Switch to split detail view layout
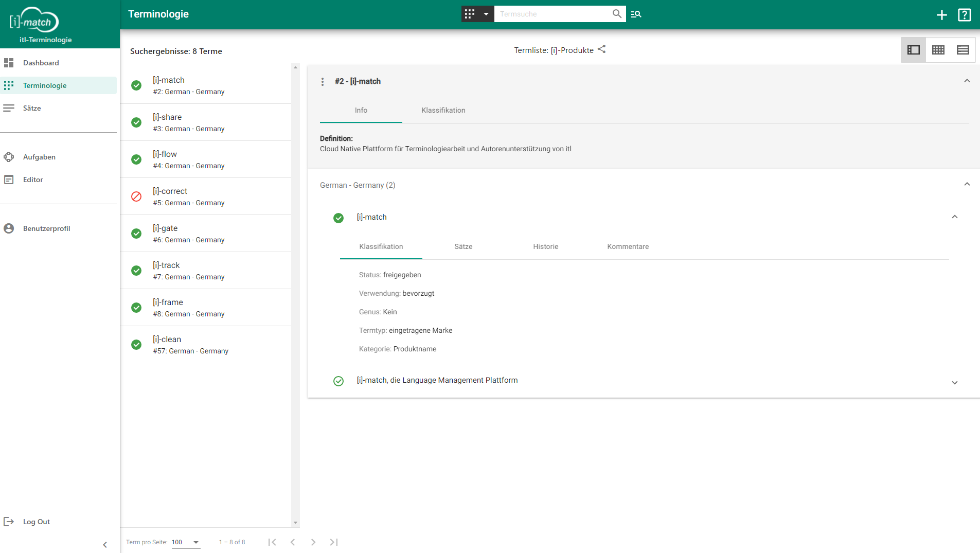 pyautogui.click(x=914, y=50)
